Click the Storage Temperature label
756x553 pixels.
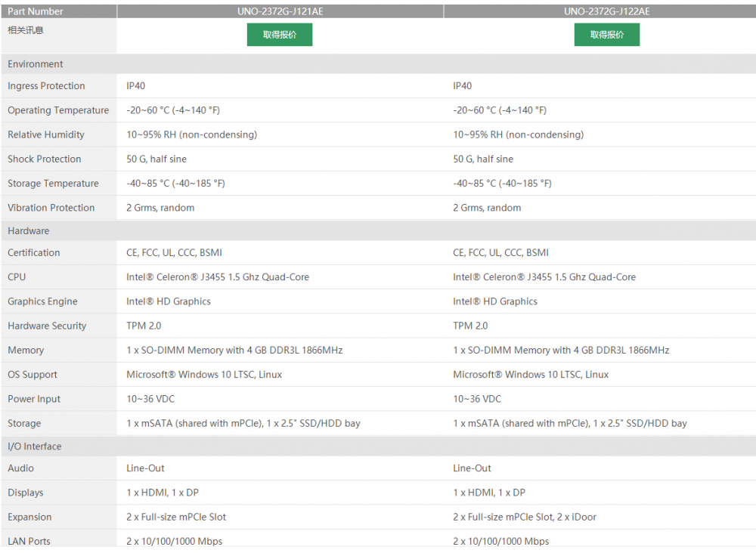(53, 184)
